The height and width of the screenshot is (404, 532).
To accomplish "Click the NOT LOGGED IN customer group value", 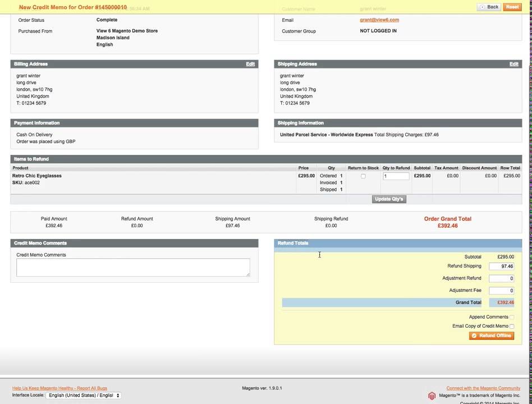I will pyautogui.click(x=378, y=31).
